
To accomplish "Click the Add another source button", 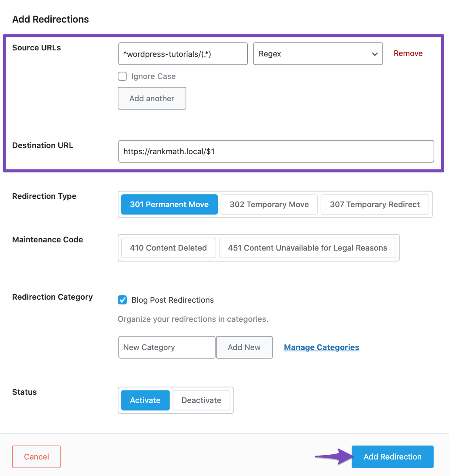I will coord(152,99).
